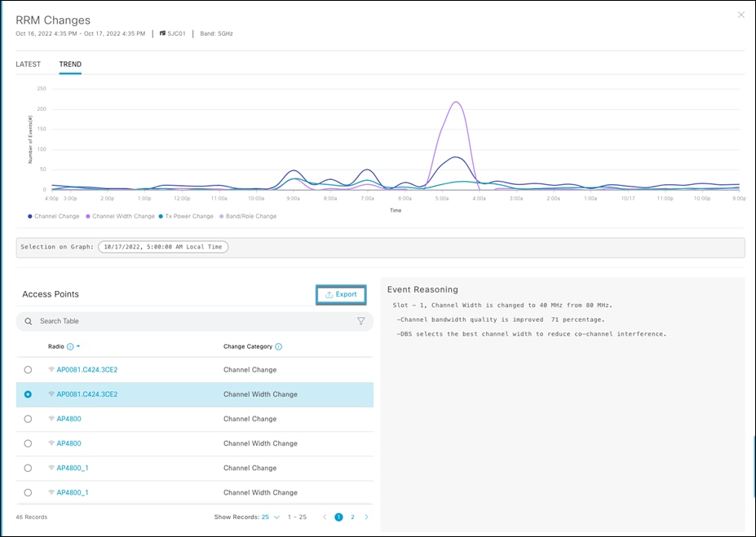The height and width of the screenshot is (537, 756).
Task: Click the SJC01 site label
Action: (176, 33)
